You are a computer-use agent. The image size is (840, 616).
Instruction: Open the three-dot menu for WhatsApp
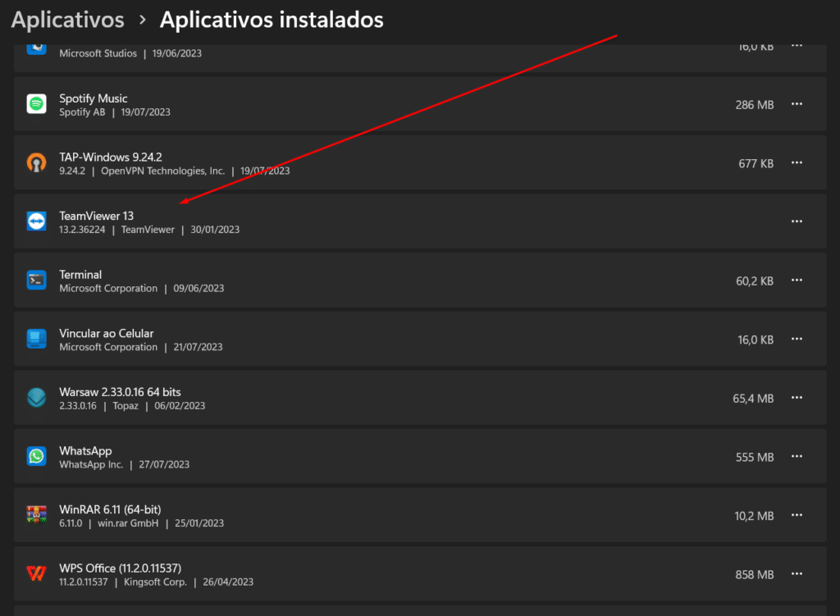pyautogui.click(x=797, y=456)
